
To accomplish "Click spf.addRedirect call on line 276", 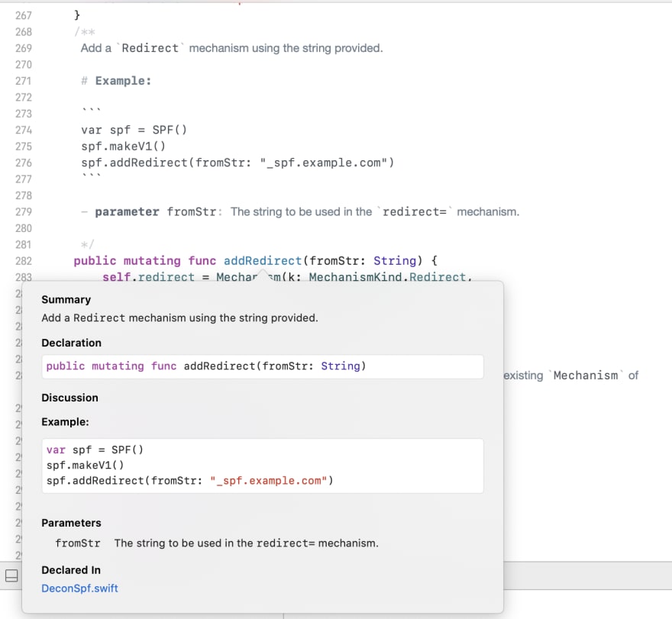I will (237, 163).
